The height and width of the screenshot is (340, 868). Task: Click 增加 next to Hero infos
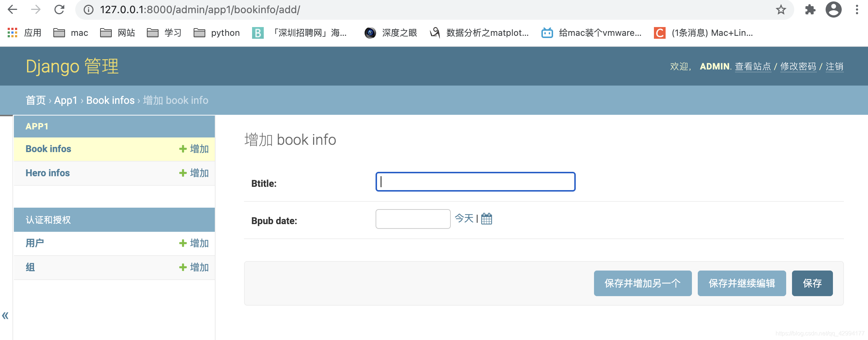coord(194,173)
